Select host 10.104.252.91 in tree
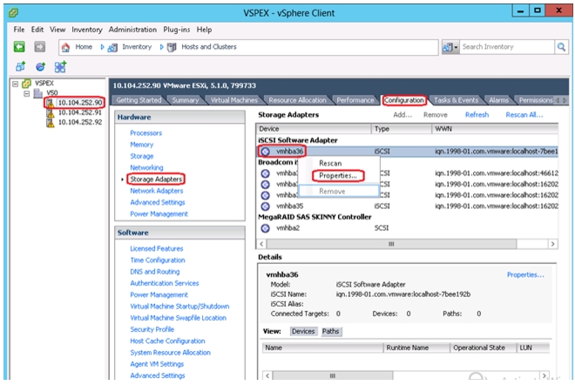Screen dimensions: 575x392 tap(80, 112)
